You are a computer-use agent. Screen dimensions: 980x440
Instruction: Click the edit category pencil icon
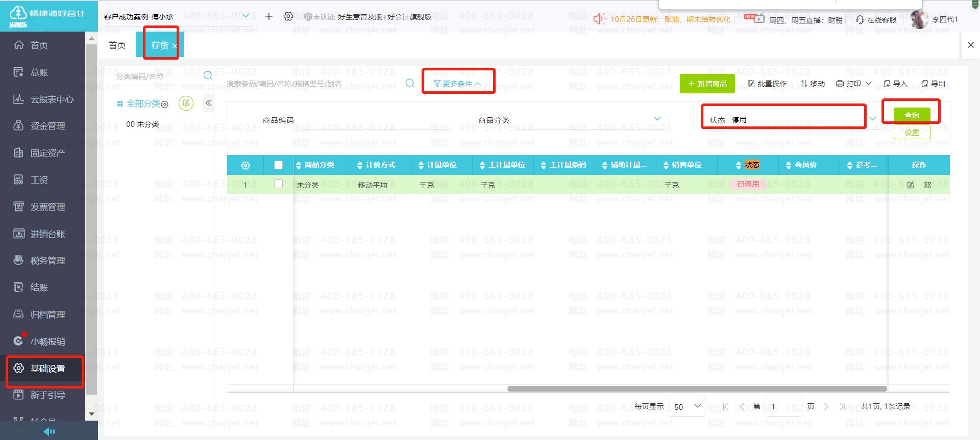tap(186, 103)
